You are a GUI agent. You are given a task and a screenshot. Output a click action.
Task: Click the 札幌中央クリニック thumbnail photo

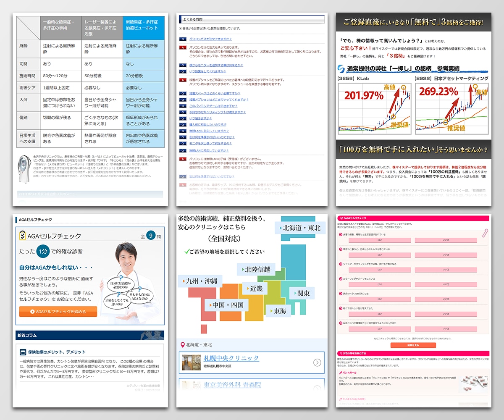click(x=191, y=362)
